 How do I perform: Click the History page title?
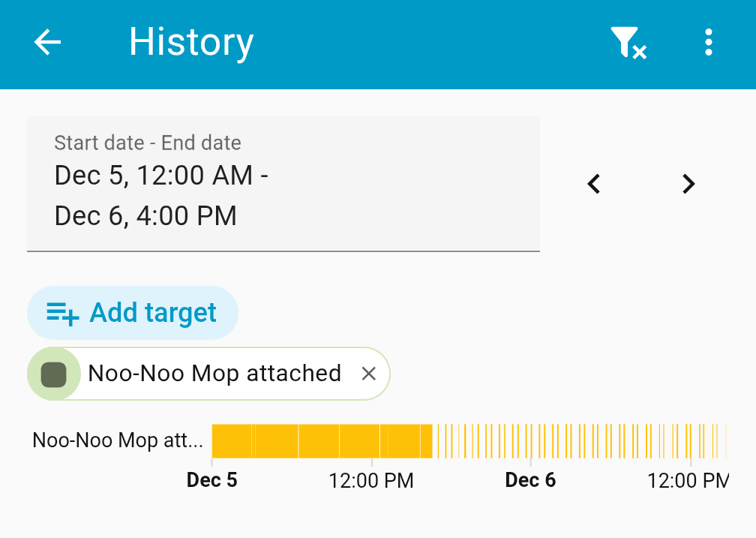tap(191, 42)
